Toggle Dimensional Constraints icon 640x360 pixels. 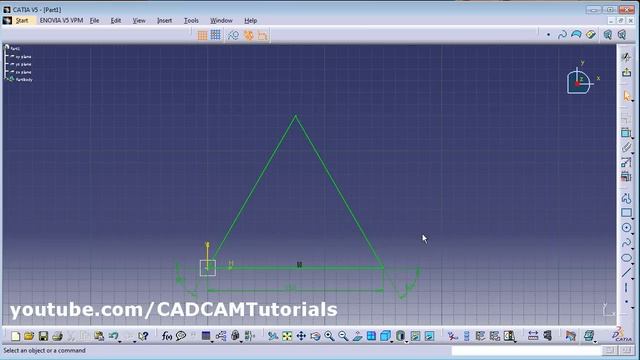[262, 36]
